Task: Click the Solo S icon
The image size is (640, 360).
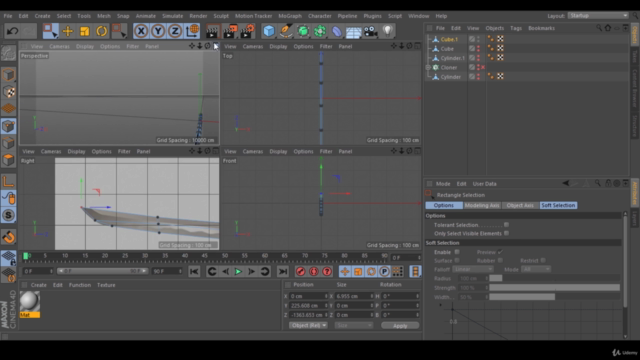Action: (x=9, y=215)
